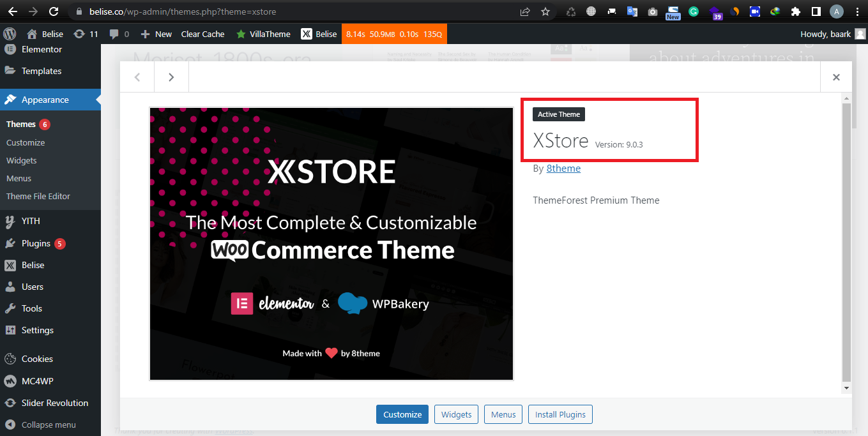The height and width of the screenshot is (436, 868).
Task: Open the Plugins sidebar menu
Action: (50, 243)
